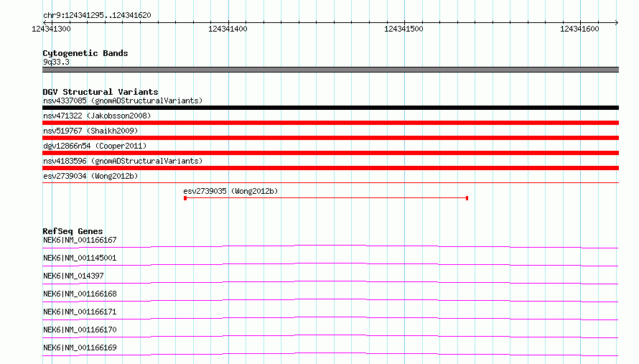Viewport: 639px width, 364px height.
Task: Select the 9q33.3 band label
Action: coord(56,62)
